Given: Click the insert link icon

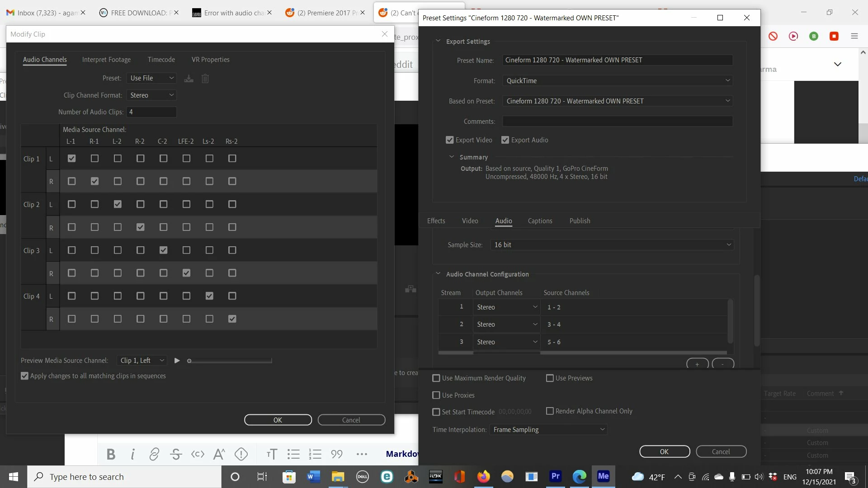Looking at the screenshot, I should pyautogui.click(x=154, y=454).
